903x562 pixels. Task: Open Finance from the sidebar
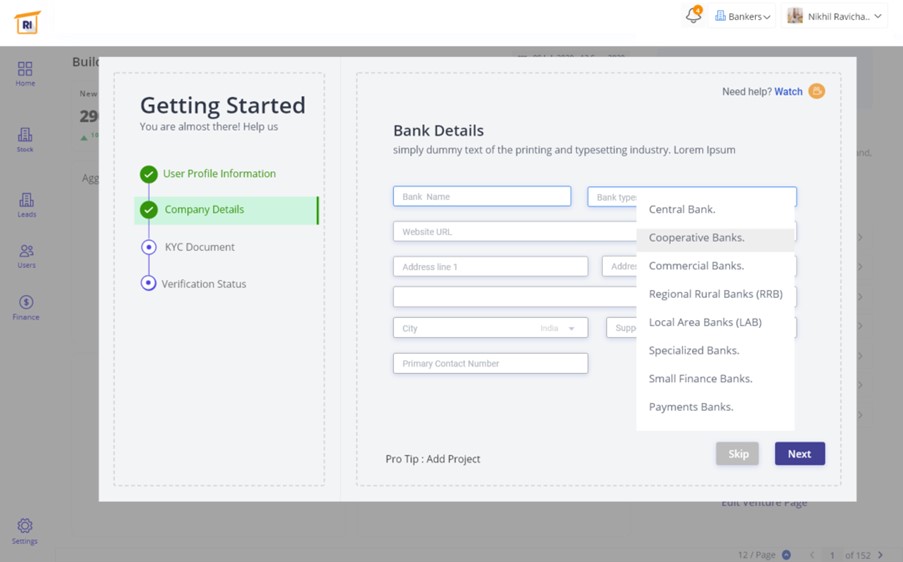pyautogui.click(x=26, y=307)
